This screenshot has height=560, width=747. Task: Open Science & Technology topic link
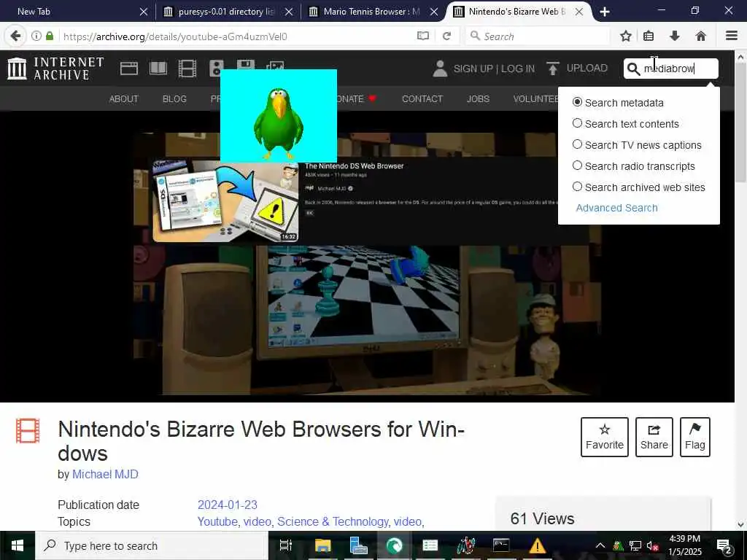333,521
